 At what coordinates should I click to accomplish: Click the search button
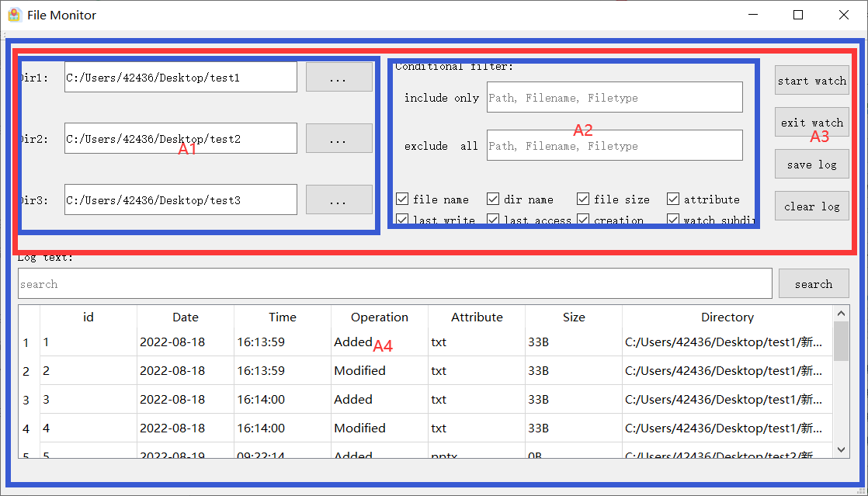click(x=814, y=283)
